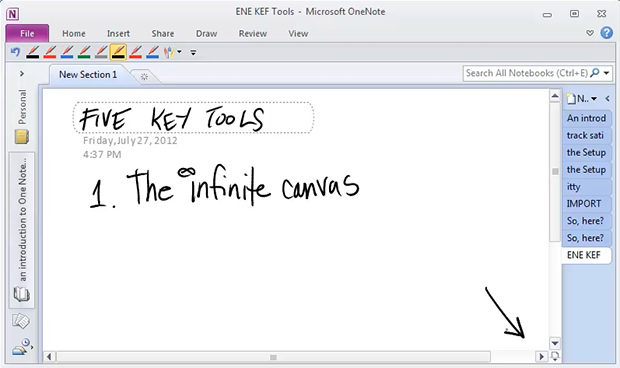Expand the pens gallery dropdown arrow

[x=180, y=52]
